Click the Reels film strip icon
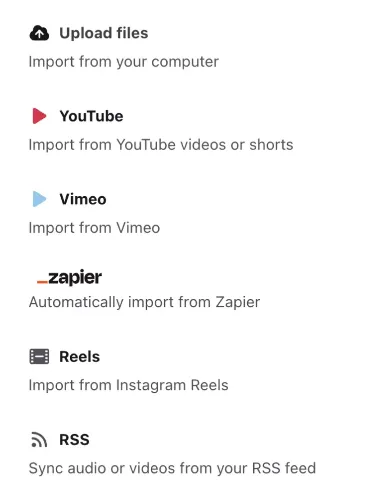 click(x=39, y=357)
